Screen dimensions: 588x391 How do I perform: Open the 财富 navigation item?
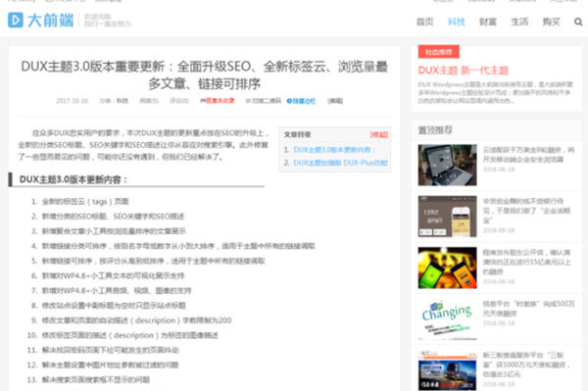[x=488, y=22]
